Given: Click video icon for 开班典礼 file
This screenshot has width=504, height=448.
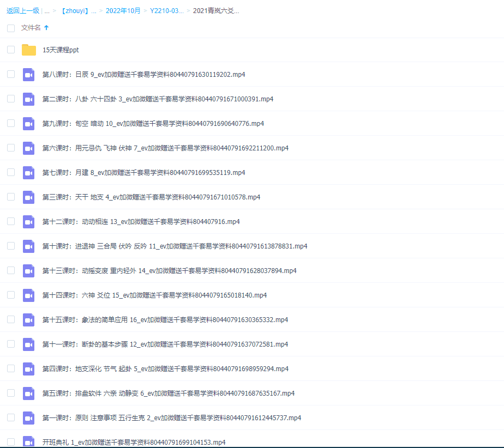Looking at the screenshot, I should 29,441.
